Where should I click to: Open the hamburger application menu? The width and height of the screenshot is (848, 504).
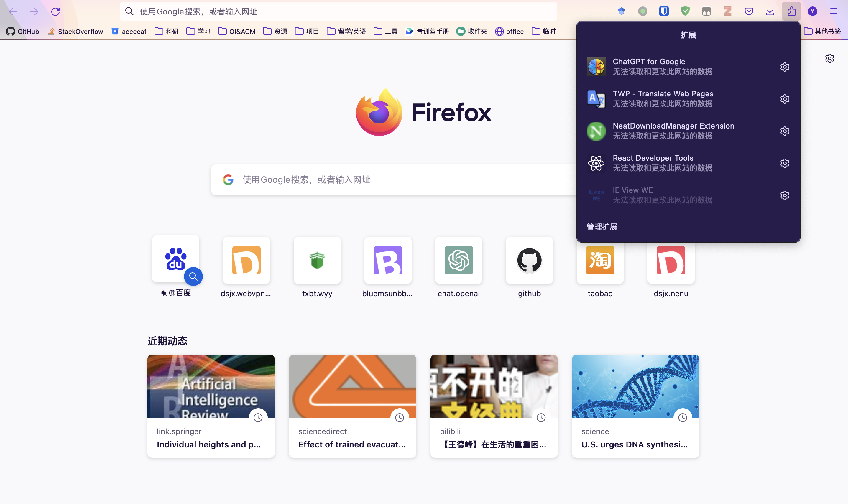coord(834,11)
